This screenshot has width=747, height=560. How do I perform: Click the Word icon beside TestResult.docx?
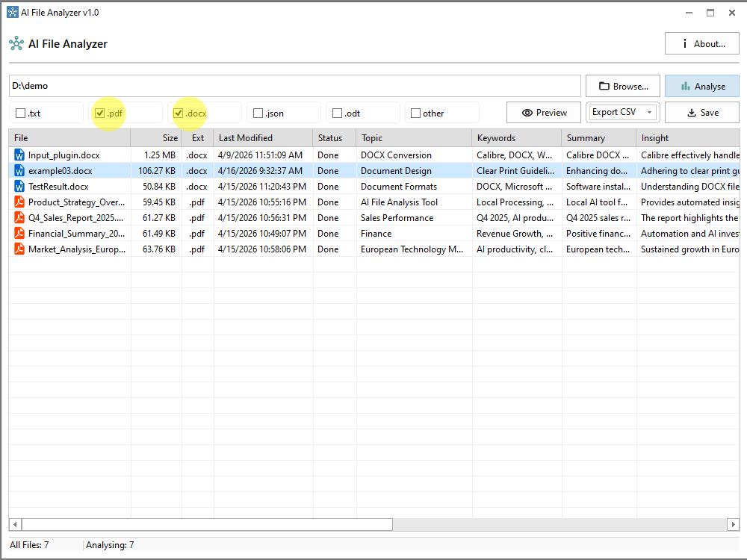(19, 187)
